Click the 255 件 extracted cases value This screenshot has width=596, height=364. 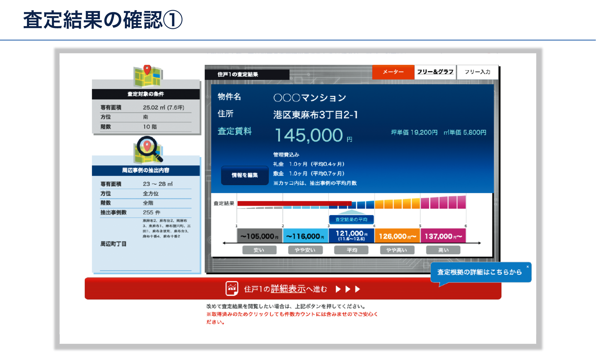[x=152, y=212]
